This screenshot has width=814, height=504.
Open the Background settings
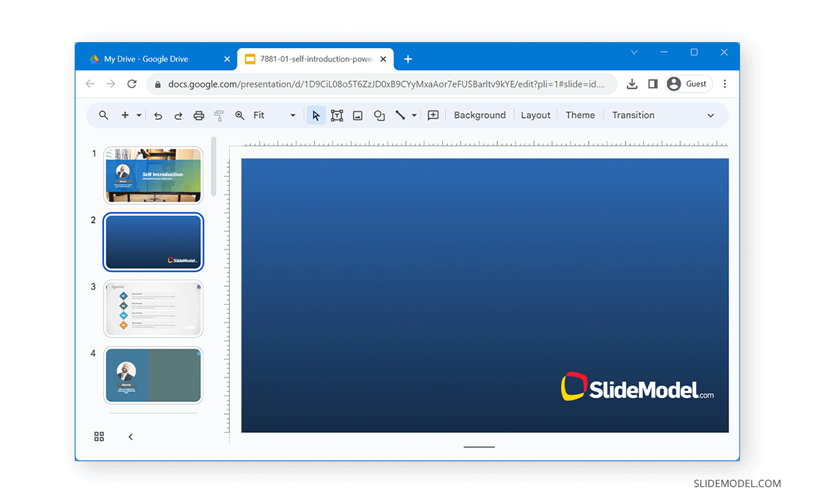[x=480, y=115]
